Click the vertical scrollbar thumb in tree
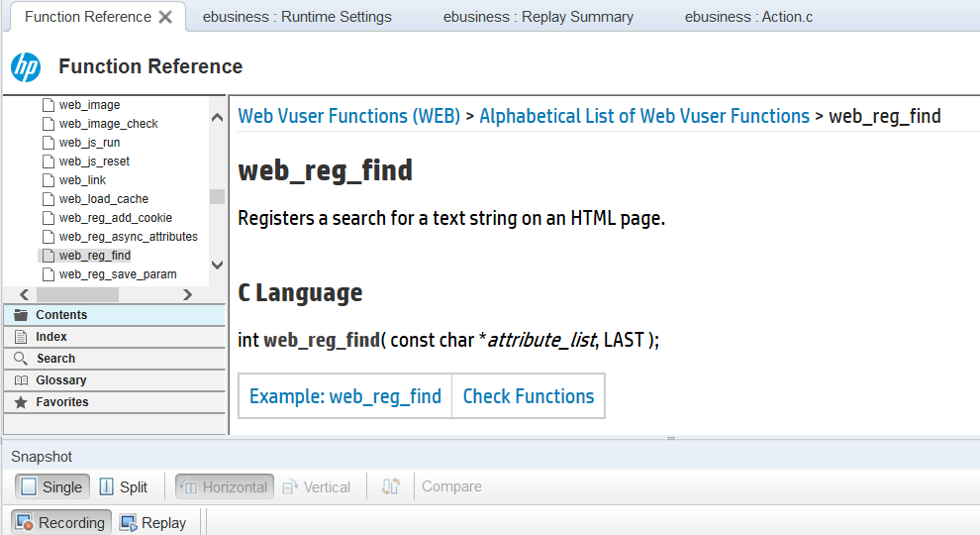The image size is (980, 535). pyautogui.click(x=218, y=196)
